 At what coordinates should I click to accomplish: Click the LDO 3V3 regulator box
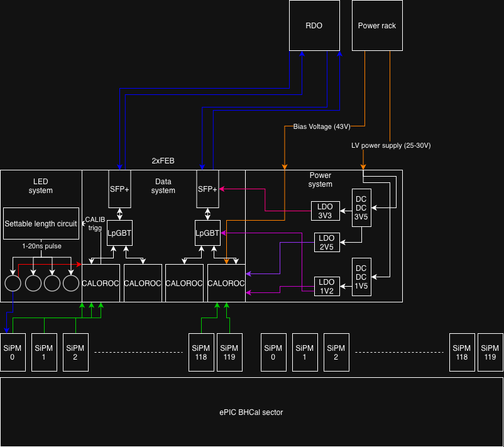[326, 211]
